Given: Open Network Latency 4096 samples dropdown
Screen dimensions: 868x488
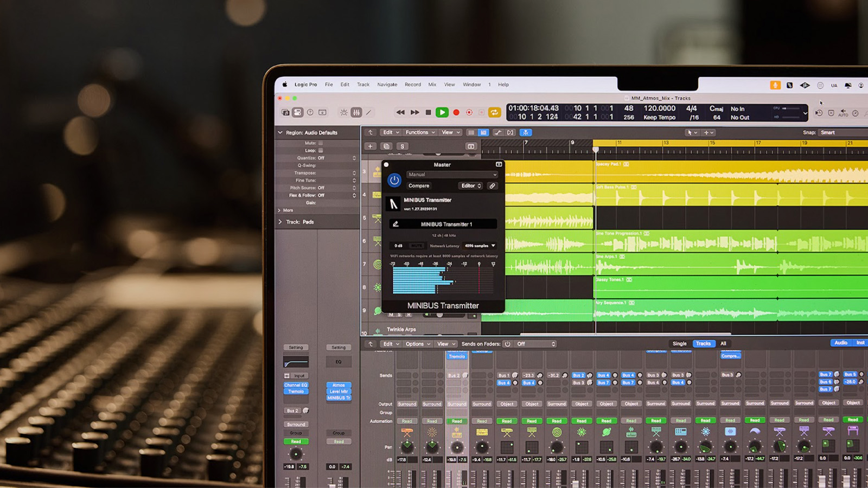Looking at the screenshot, I should click(480, 246).
